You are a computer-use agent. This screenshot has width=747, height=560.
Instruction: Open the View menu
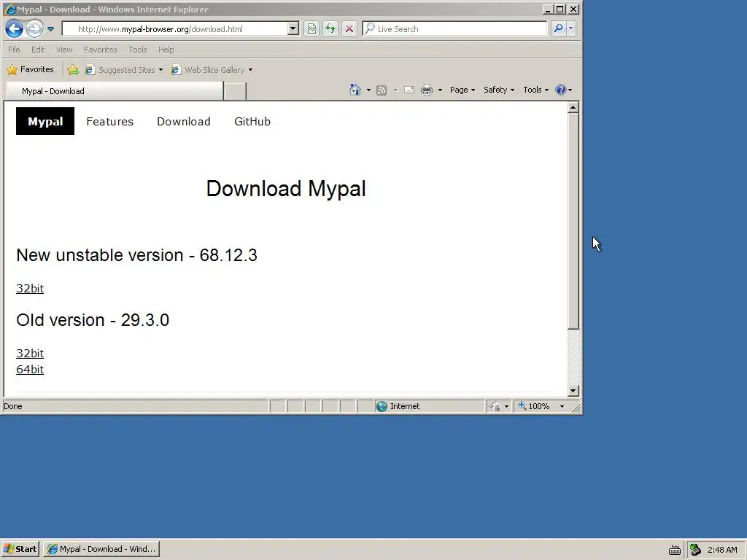(64, 50)
